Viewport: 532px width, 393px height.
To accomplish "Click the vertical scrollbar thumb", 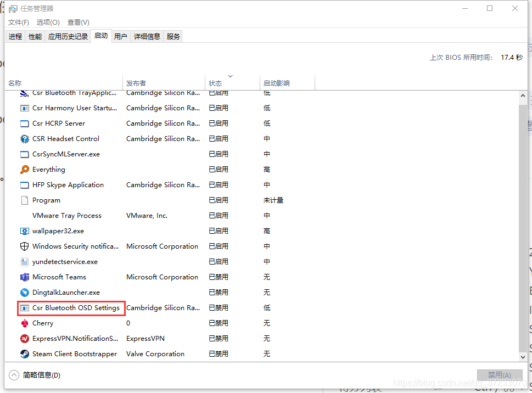I will tap(523, 228).
